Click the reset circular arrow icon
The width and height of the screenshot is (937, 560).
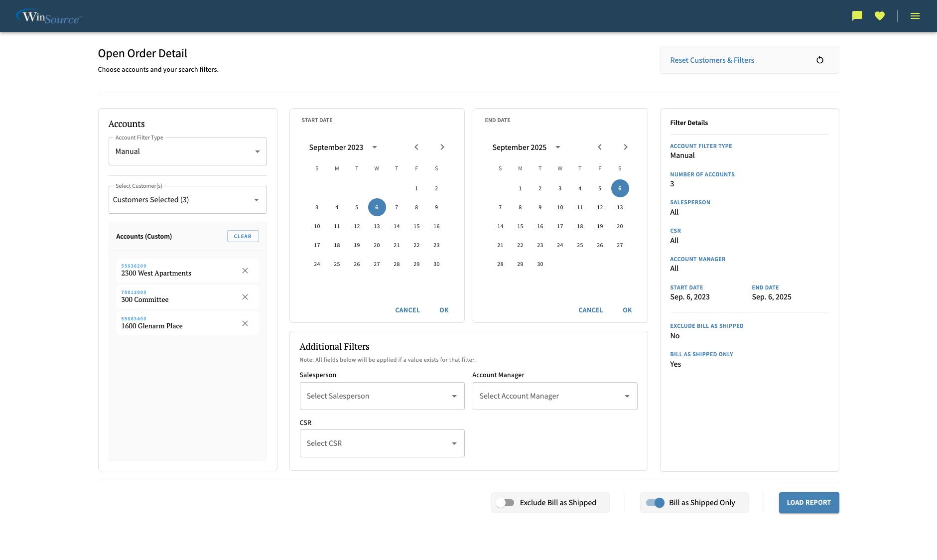[819, 60]
